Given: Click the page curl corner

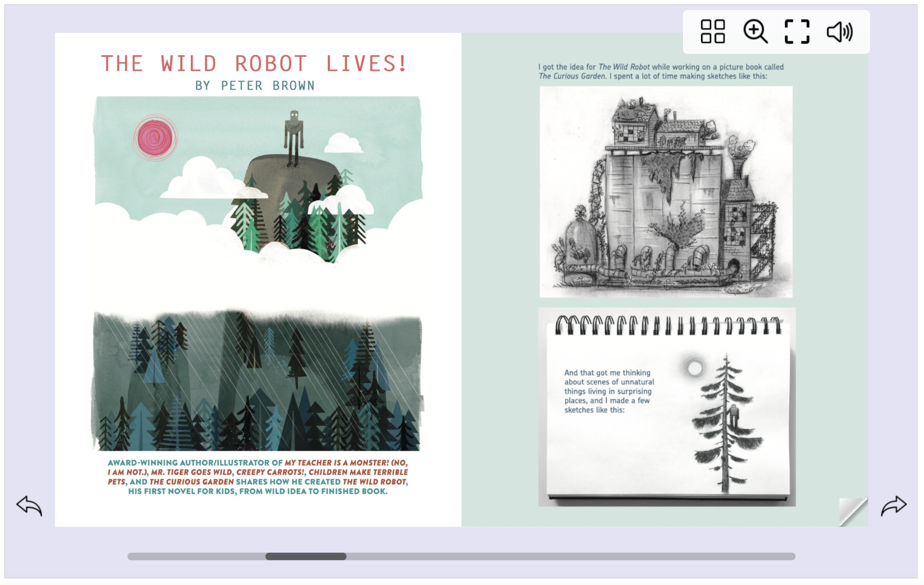Looking at the screenshot, I should click(853, 512).
